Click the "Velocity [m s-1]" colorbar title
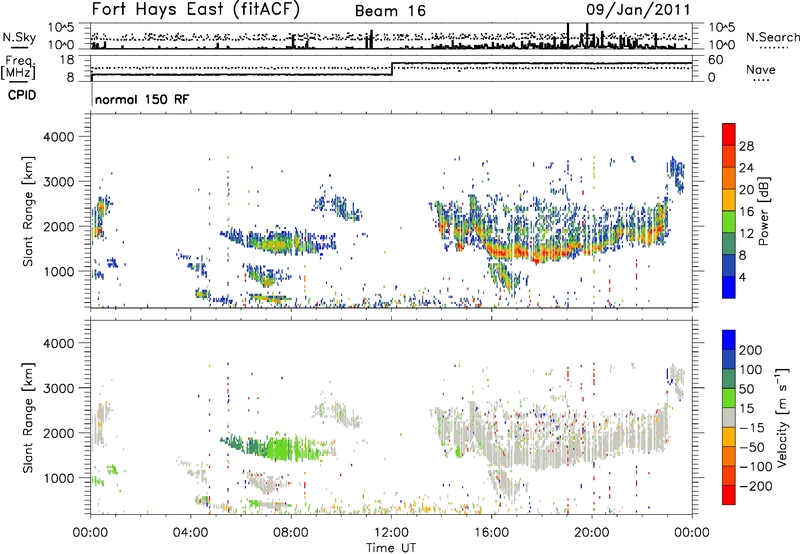The width and height of the screenshot is (800, 554). pyautogui.click(x=783, y=417)
